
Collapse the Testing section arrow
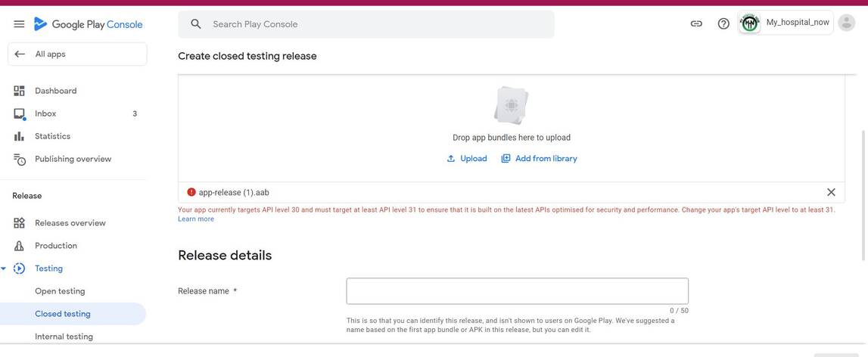pos(4,269)
